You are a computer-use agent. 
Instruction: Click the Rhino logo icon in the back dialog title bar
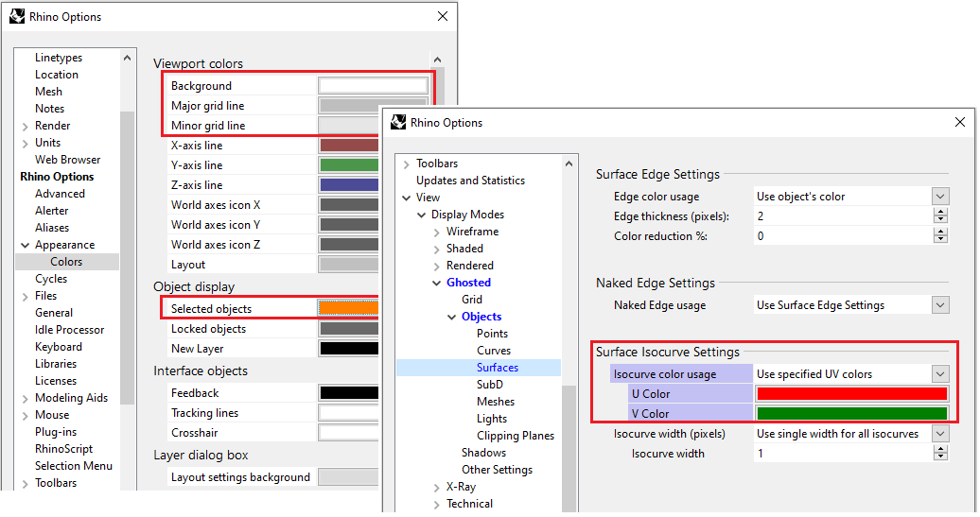(x=17, y=17)
